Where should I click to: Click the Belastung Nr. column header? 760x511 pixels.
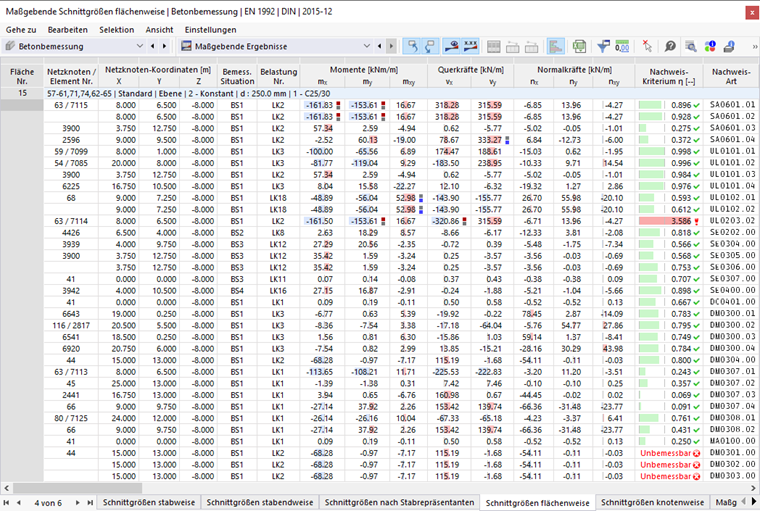click(x=278, y=76)
